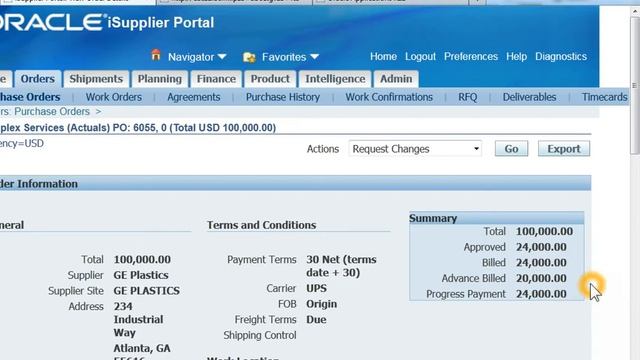Open Preferences link
The image size is (640, 360).
(471, 56)
